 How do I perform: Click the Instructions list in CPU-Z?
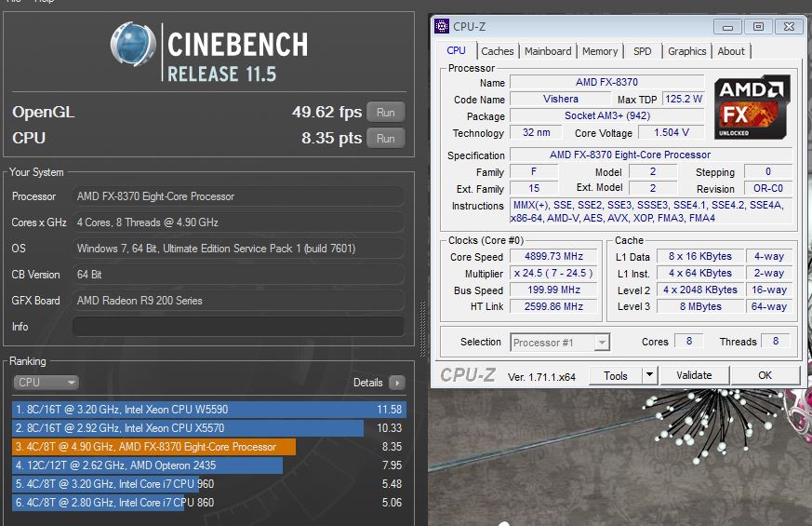pyautogui.click(x=651, y=211)
